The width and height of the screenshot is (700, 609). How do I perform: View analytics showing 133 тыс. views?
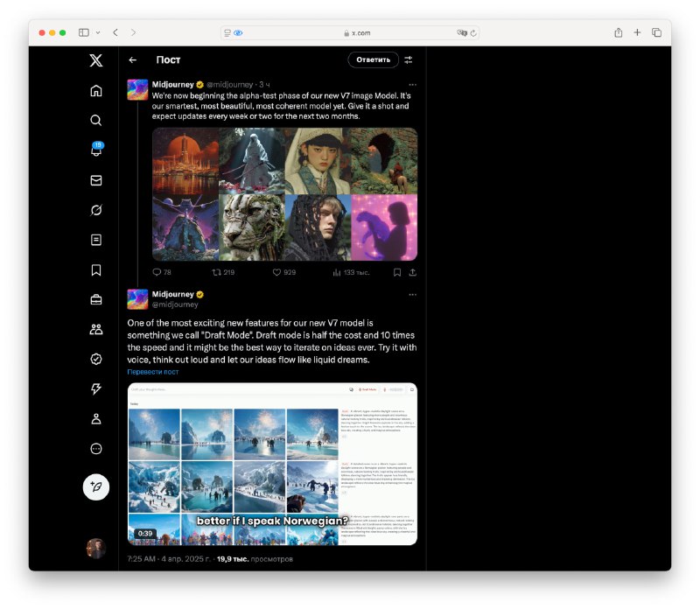click(x=351, y=272)
